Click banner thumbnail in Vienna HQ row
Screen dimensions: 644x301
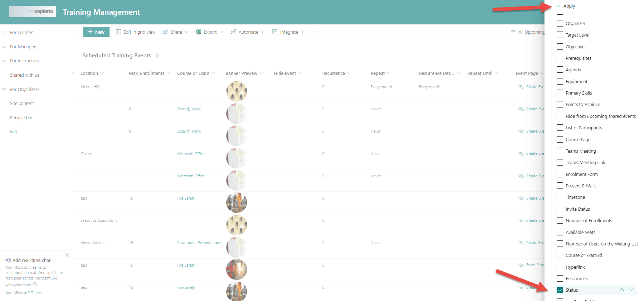[x=237, y=91]
